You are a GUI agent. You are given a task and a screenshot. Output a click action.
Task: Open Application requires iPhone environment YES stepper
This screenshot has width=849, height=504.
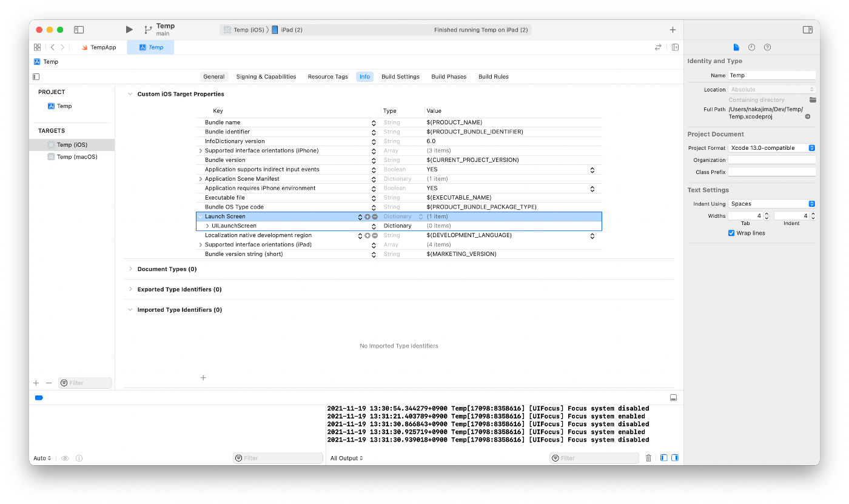pyautogui.click(x=592, y=189)
